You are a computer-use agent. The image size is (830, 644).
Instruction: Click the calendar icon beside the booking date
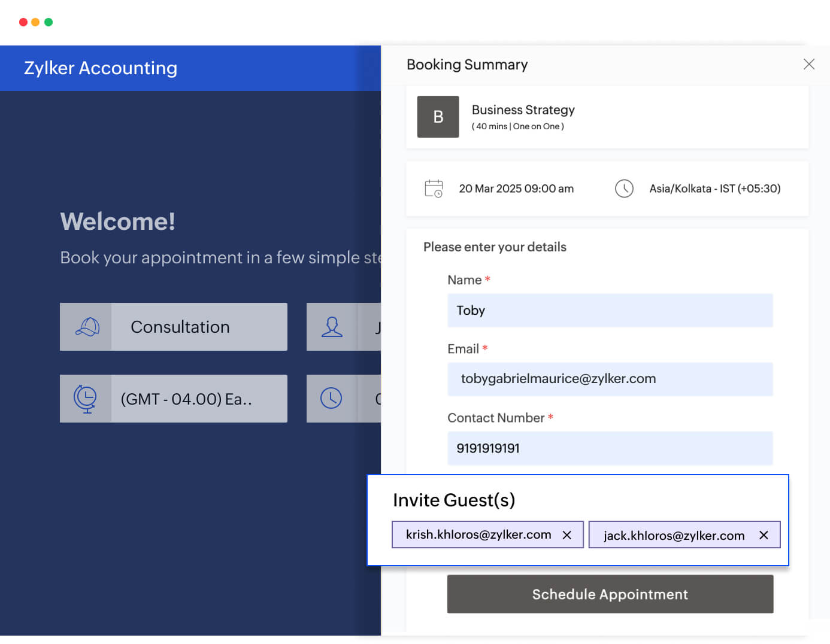coord(434,189)
